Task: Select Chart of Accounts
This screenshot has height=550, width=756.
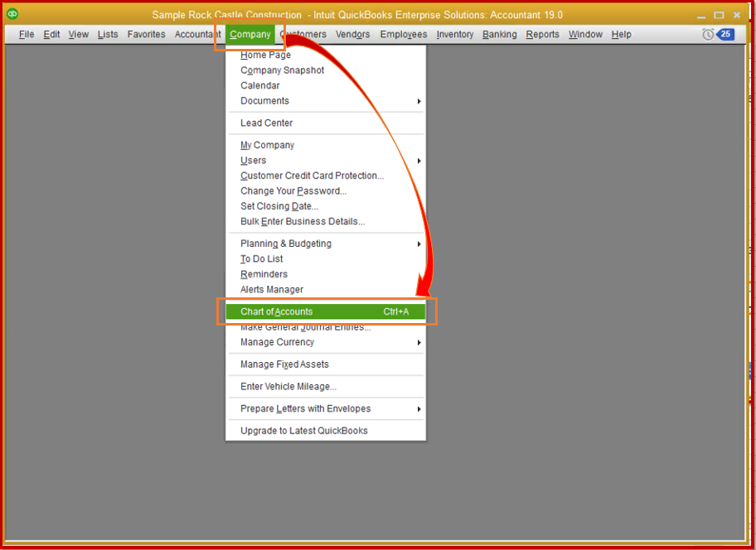Action: [326, 311]
